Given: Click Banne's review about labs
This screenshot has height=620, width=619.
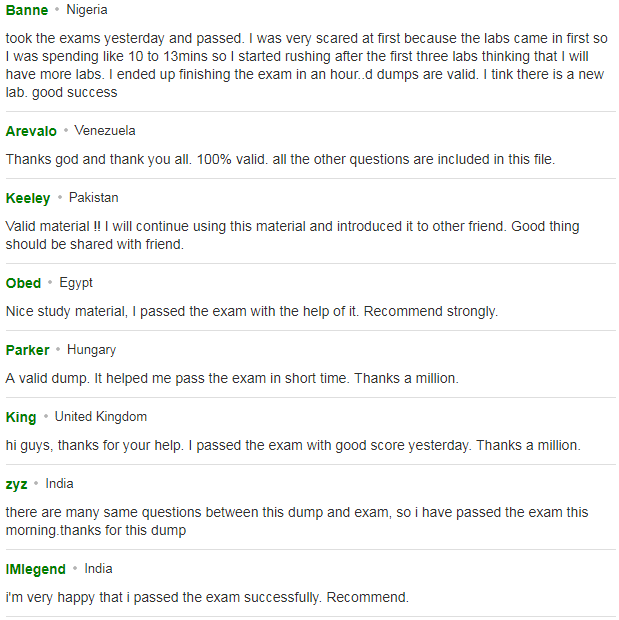Looking at the screenshot, I should point(307,65).
